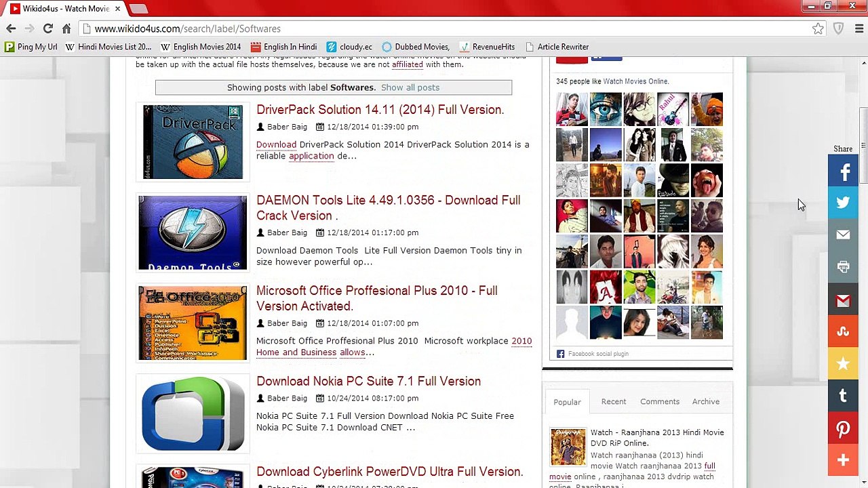868x488 pixels.
Task: Open Download Nokia PC Suite 7.1 post
Action: click(369, 382)
